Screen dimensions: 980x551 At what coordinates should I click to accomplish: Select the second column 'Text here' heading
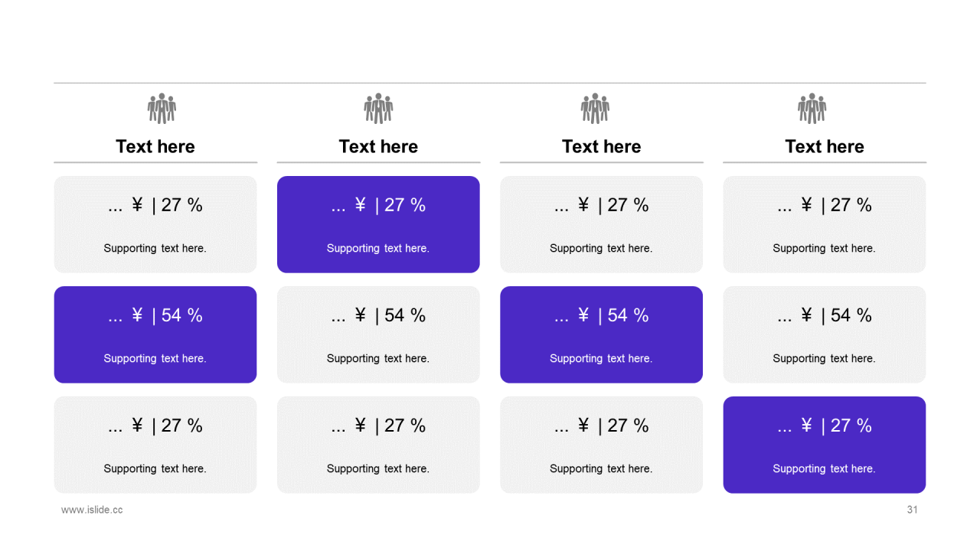click(x=378, y=146)
